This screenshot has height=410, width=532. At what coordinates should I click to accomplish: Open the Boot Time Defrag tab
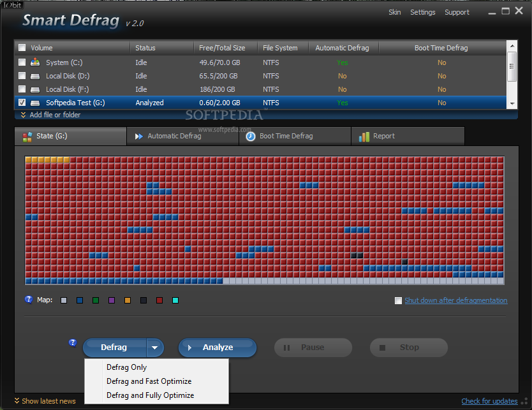(x=295, y=136)
